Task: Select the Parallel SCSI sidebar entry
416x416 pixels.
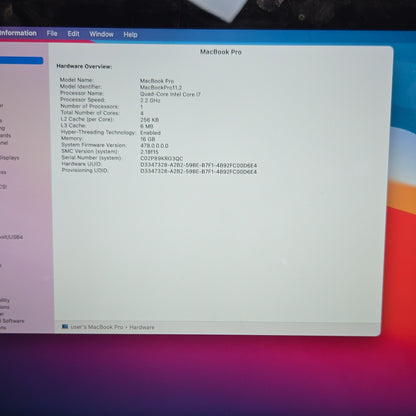Action: pyautogui.click(x=3, y=187)
